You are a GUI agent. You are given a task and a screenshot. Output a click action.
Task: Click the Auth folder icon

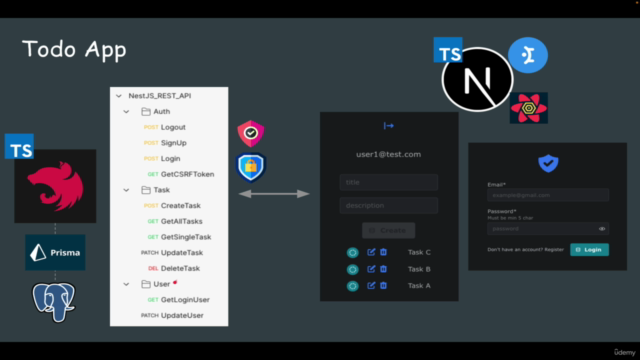point(146,111)
